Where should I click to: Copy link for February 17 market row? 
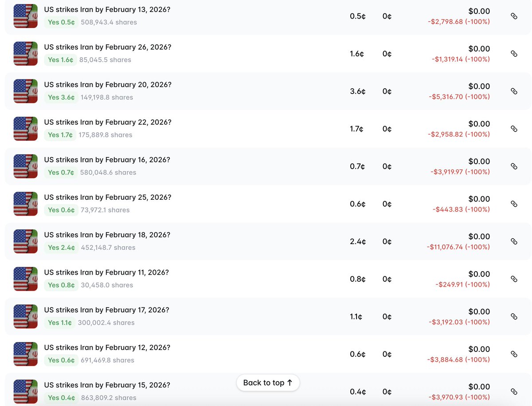pyautogui.click(x=514, y=316)
